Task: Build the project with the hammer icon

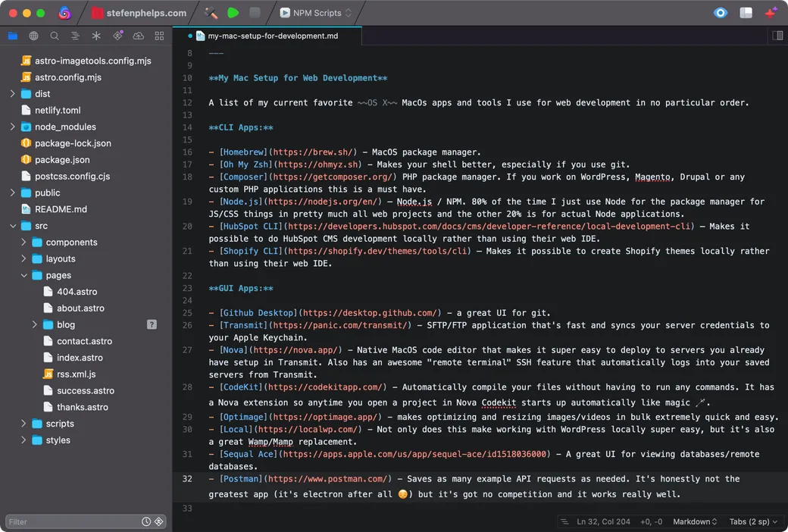Action: (x=211, y=12)
